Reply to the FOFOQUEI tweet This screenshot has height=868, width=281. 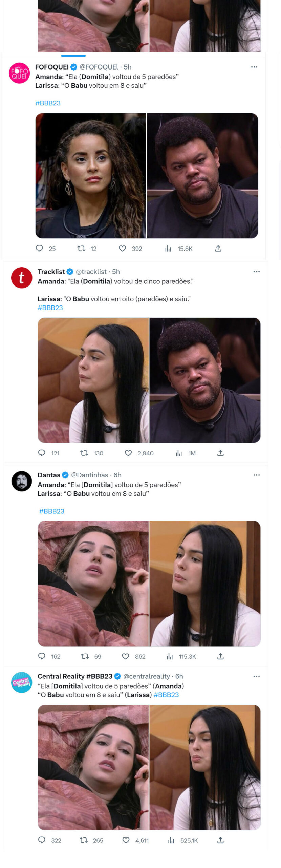tap(40, 248)
